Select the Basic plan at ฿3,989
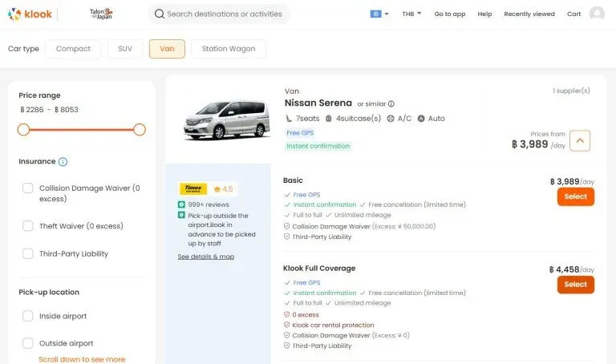Viewport: 616px width, 364px height. [576, 196]
